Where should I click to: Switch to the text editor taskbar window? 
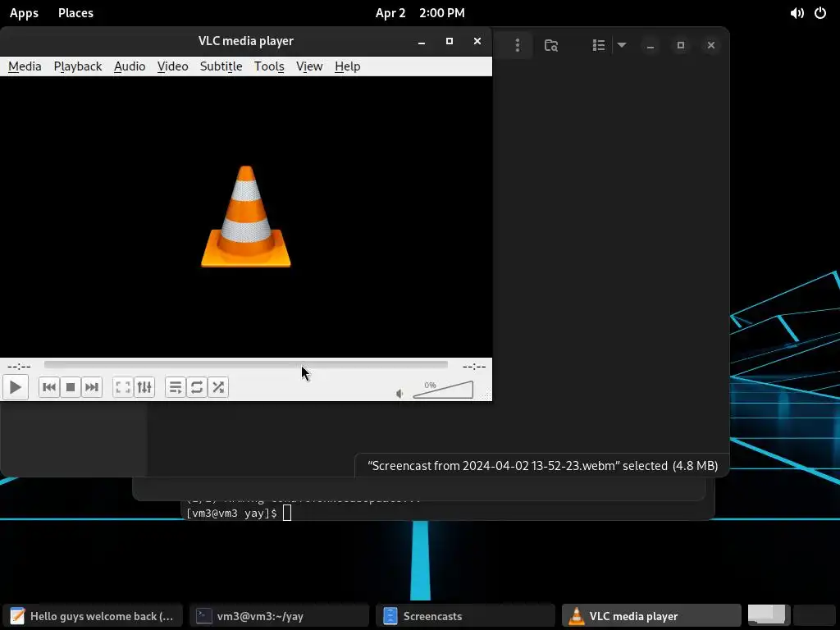tap(94, 616)
